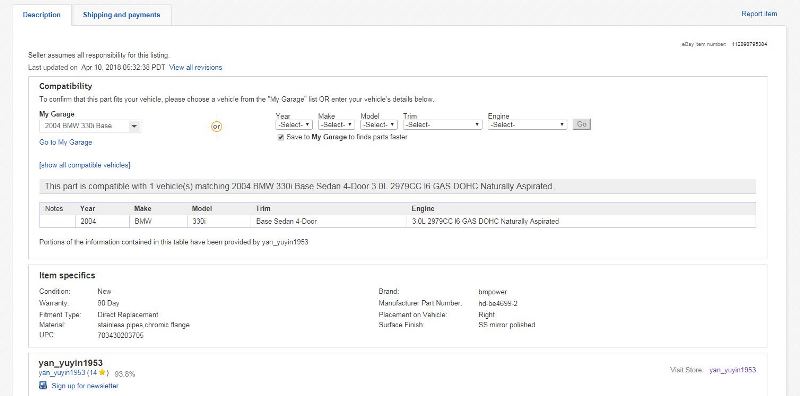Click the Model column header

(x=202, y=209)
